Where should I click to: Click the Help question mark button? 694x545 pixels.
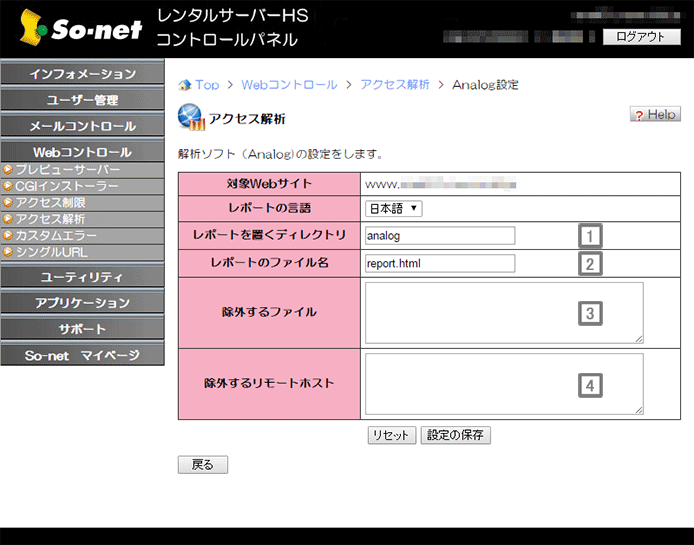pyautogui.click(x=655, y=115)
